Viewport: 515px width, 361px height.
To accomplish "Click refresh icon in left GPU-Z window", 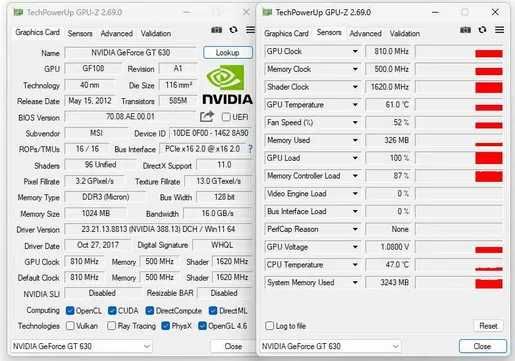I will point(233,30).
